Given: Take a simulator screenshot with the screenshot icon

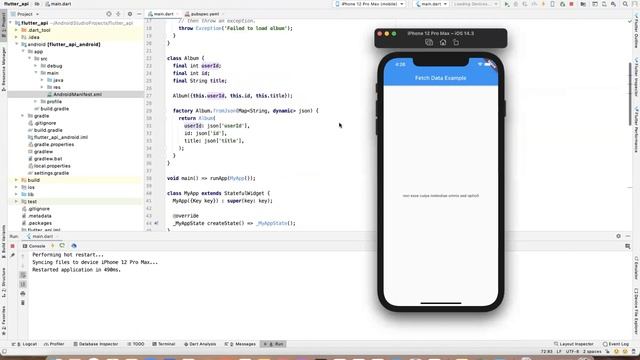Looking at the screenshot, I should [x=429, y=42].
